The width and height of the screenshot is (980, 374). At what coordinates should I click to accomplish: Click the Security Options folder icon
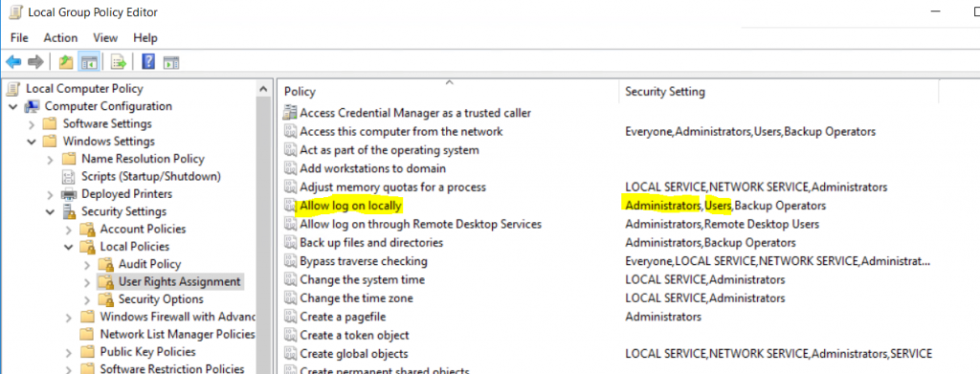[107, 299]
